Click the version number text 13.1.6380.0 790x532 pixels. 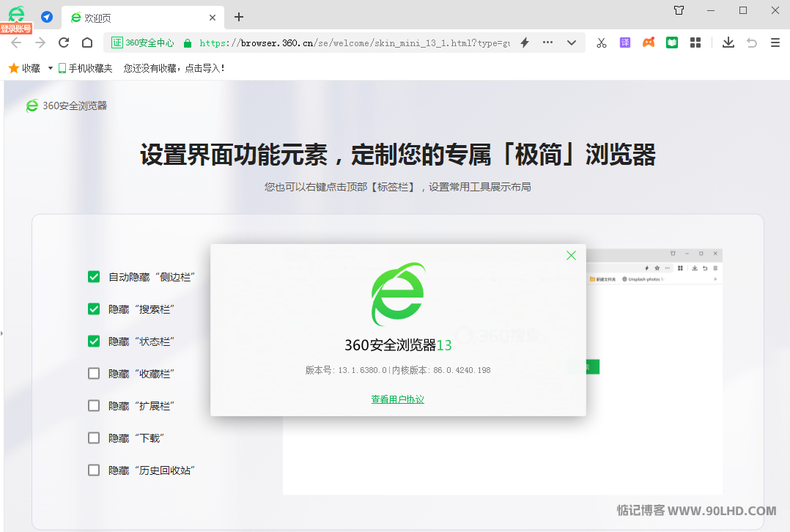click(362, 370)
